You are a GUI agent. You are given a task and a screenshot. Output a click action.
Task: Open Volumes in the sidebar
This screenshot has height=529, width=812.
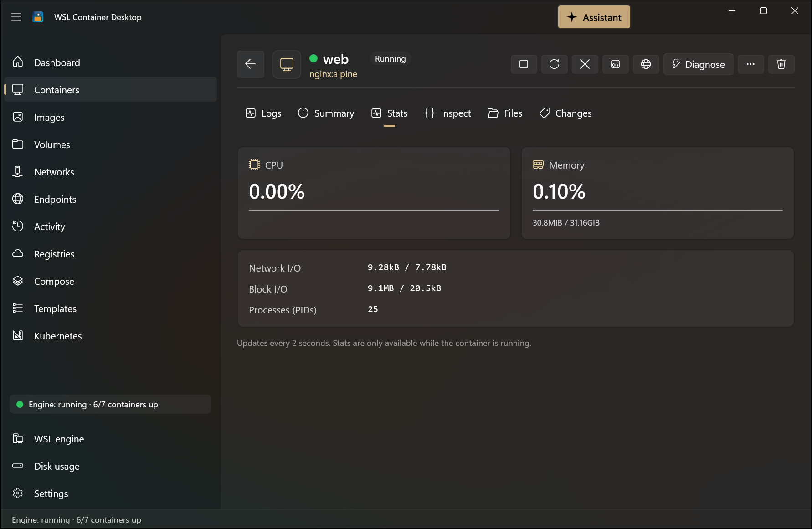click(x=110, y=144)
